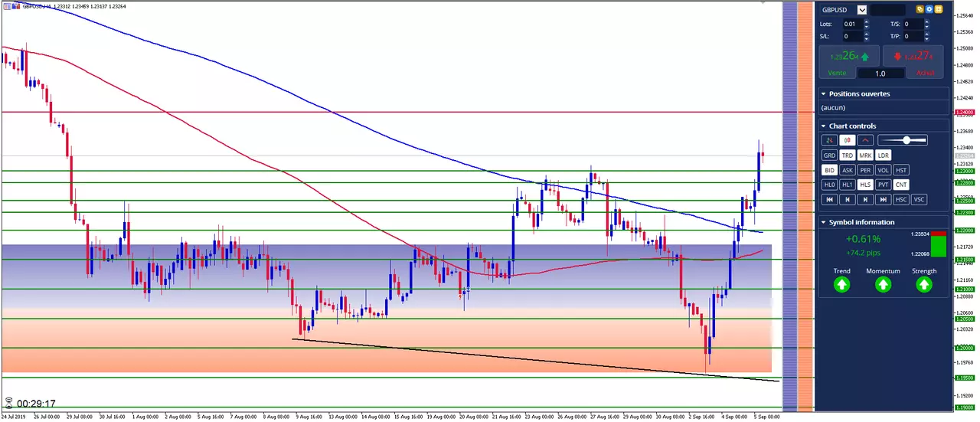Click the Momentum up arrow indicator
Viewport: 980px width, 422px height.
[883, 285]
